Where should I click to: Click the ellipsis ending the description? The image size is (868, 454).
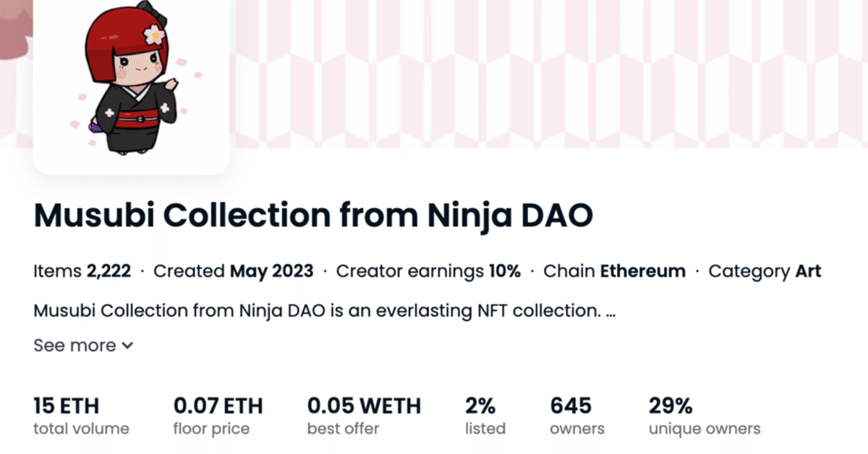pos(610,312)
